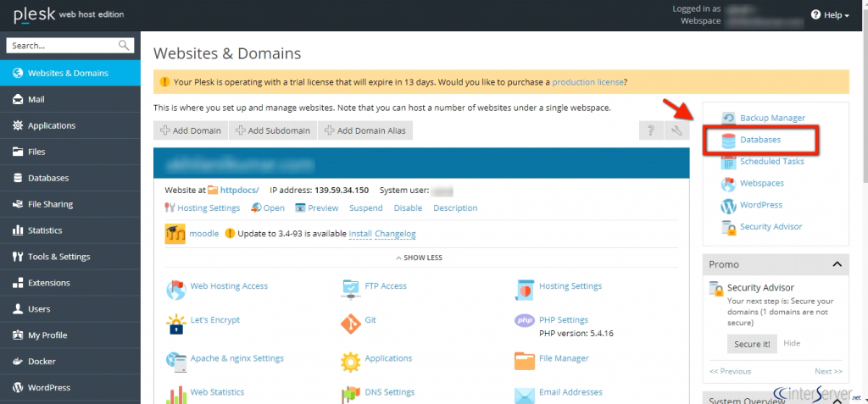The image size is (868, 404).
Task: Open the Webspaces globe icon
Action: tap(728, 184)
